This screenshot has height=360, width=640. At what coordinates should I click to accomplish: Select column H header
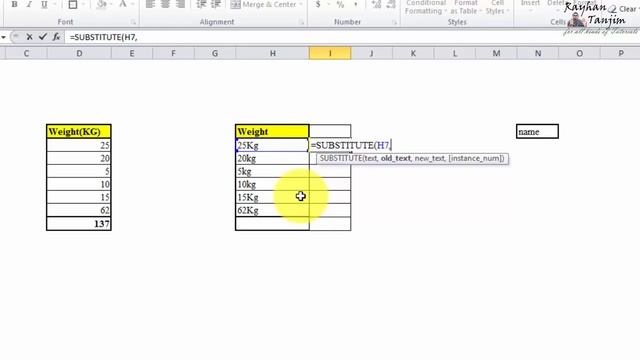272,53
